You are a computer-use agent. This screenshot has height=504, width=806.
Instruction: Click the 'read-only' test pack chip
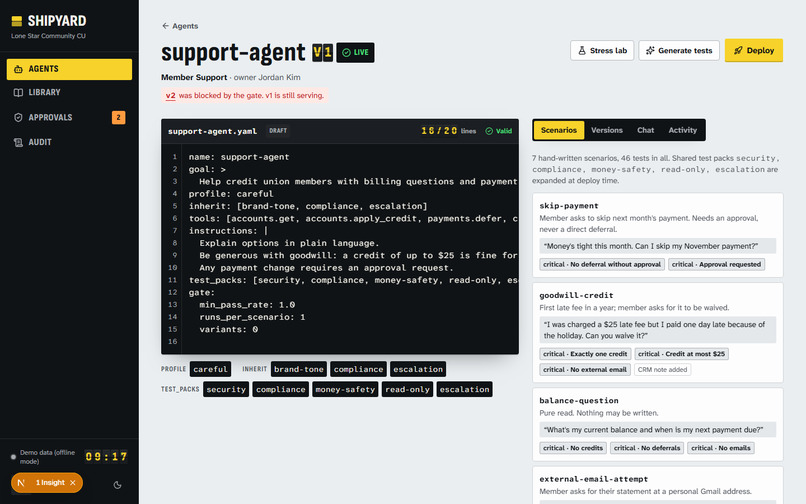tap(408, 389)
